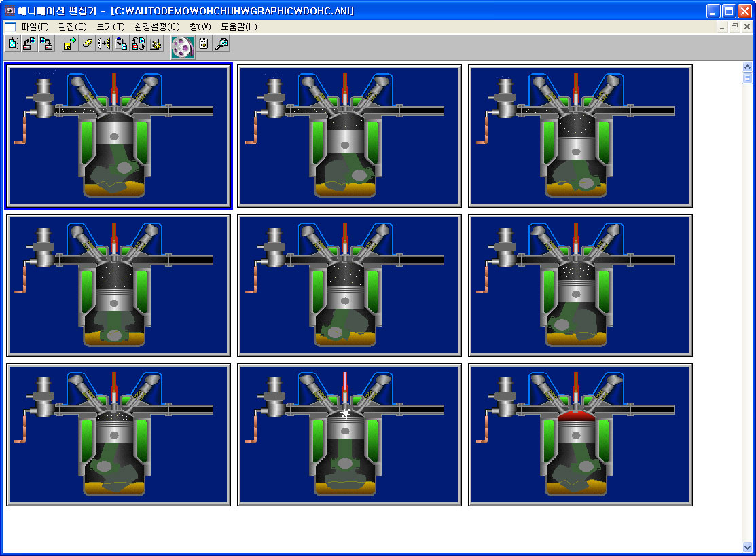Click the mirror flip frame icon

pyautogui.click(x=104, y=44)
